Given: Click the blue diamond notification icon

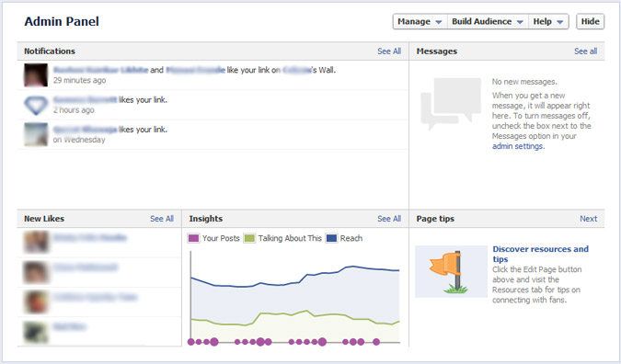Looking at the screenshot, I should coord(36,105).
